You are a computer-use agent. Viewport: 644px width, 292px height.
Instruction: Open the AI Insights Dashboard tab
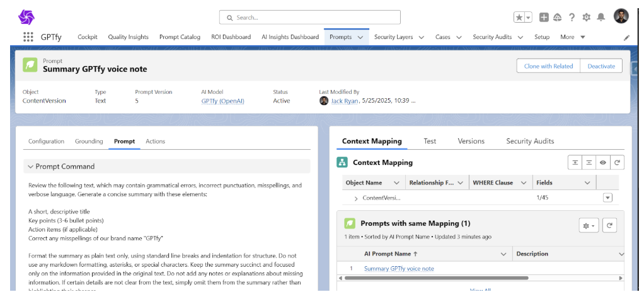coord(290,37)
